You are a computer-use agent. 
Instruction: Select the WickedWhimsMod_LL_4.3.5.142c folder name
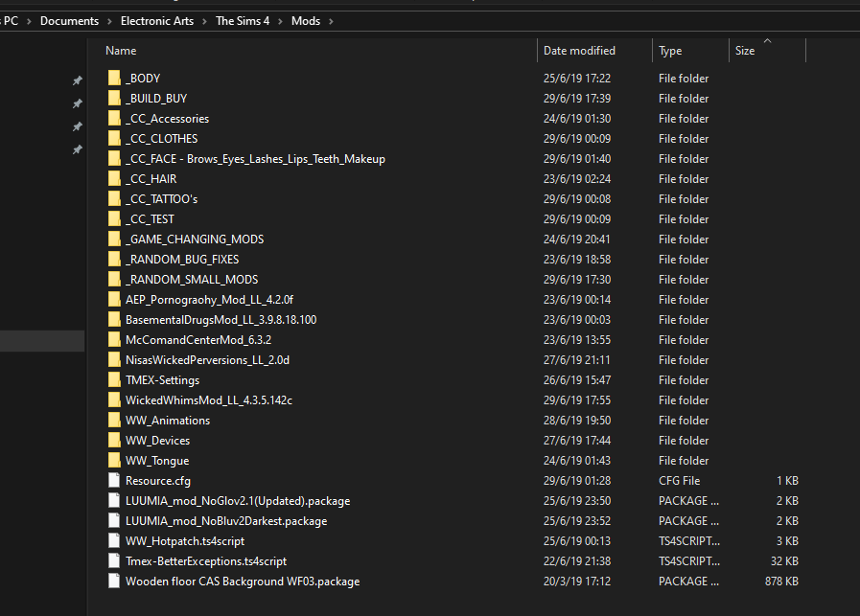tap(208, 400)
